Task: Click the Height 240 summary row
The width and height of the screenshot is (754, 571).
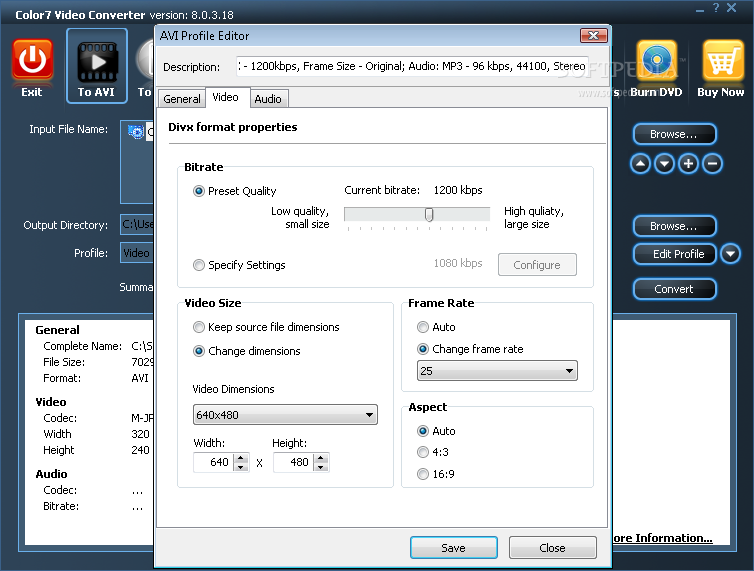Action: (97, 450)
